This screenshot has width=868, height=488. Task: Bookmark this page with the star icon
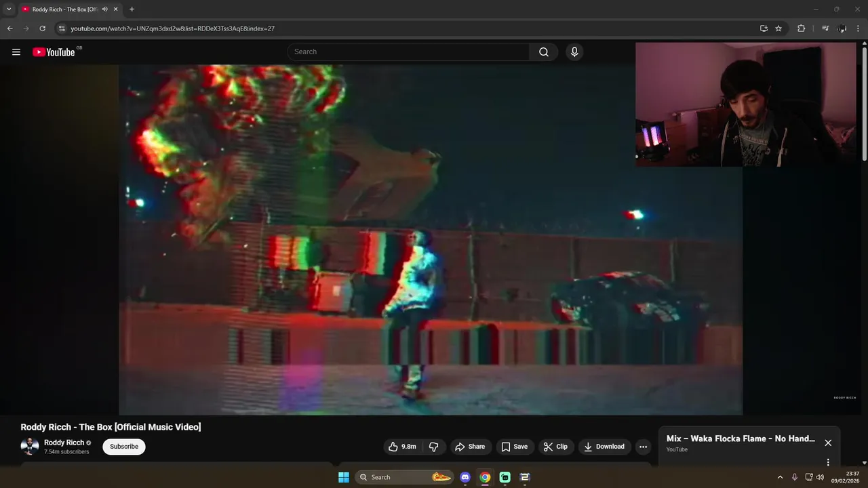(x=778, y=28)
